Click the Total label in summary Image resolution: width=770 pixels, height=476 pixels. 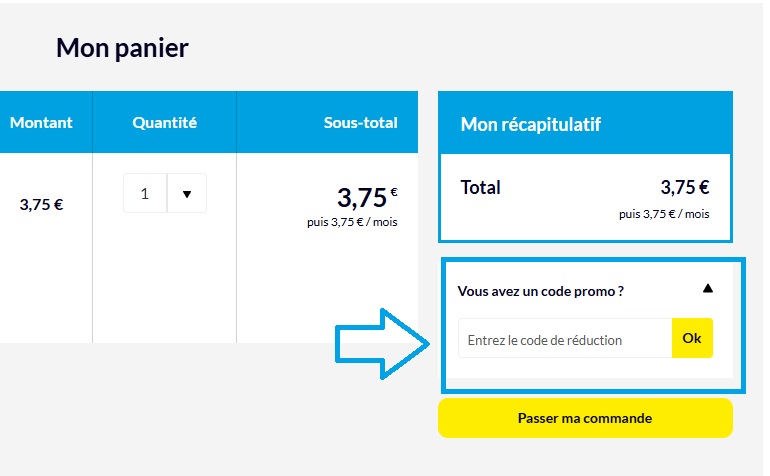tap(481, 187)
